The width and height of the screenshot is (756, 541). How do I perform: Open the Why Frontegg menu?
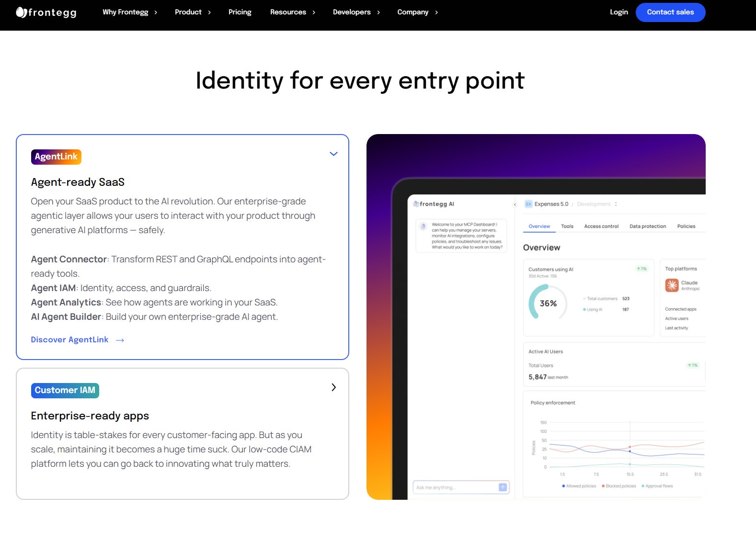point(130,12)
